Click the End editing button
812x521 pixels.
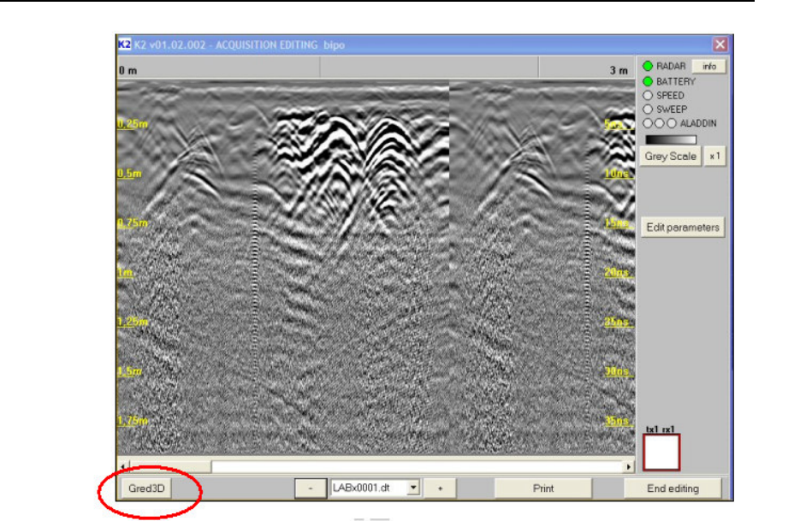673,488
